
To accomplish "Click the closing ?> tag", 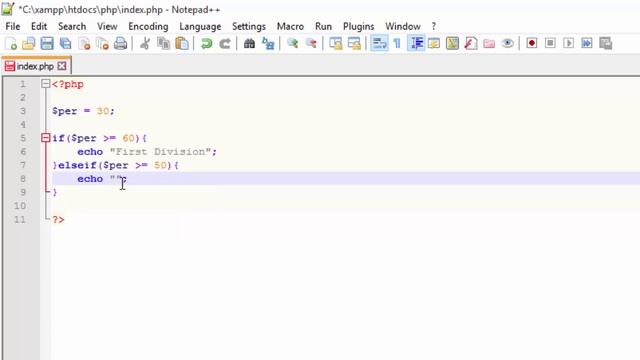I will (58, 220).
